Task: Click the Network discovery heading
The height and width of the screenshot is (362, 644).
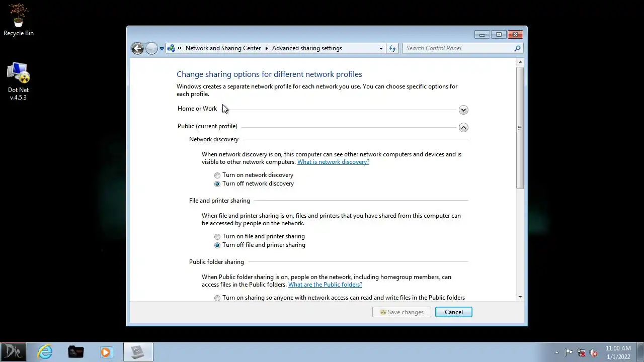Action: click(x=214, y=139)
